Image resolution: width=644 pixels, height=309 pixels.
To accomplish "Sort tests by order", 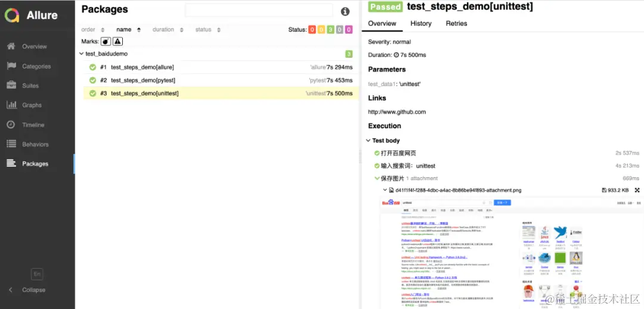I will click(x=93, y=30).
